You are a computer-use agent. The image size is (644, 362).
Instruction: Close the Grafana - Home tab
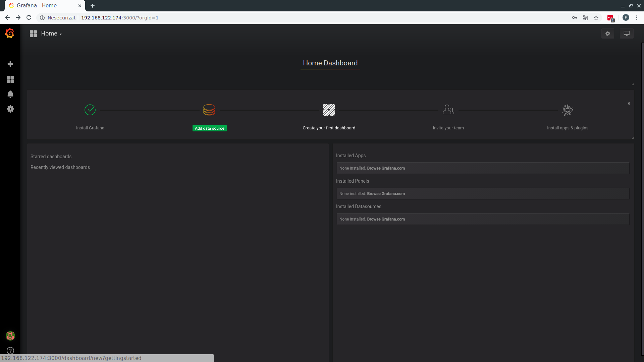(80, 6)
